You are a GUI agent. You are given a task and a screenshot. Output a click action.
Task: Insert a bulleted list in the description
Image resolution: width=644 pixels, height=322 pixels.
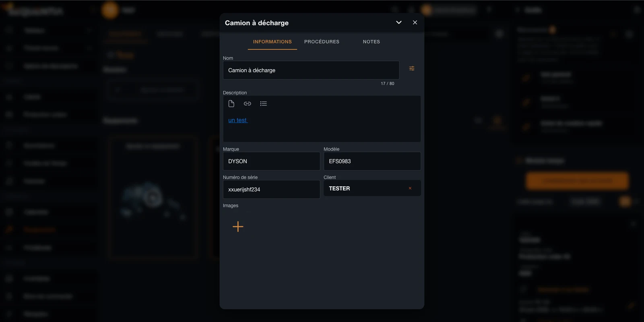(264, 104)
